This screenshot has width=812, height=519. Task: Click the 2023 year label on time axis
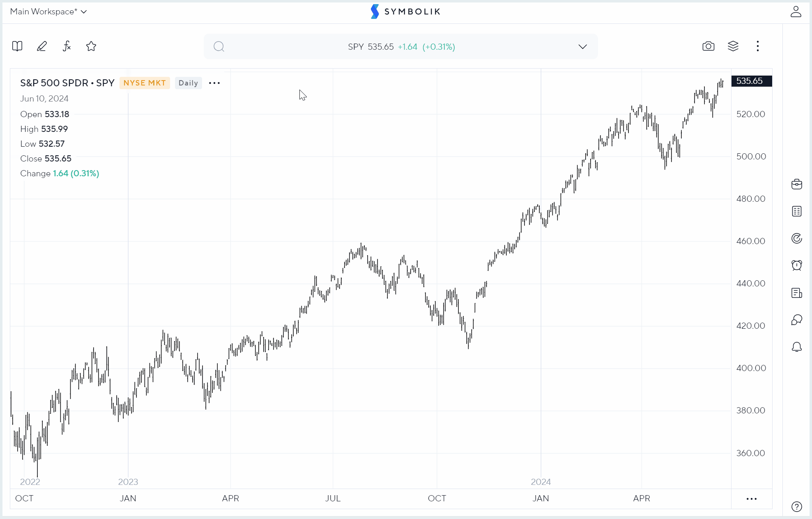128,482
